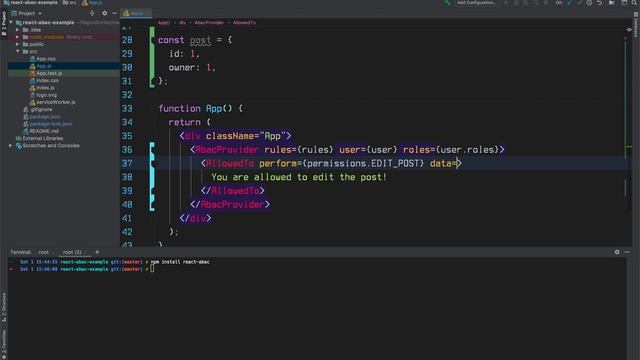
Task: Click the inspections eye icon in editor corner
Action: [x=629, y=29]
